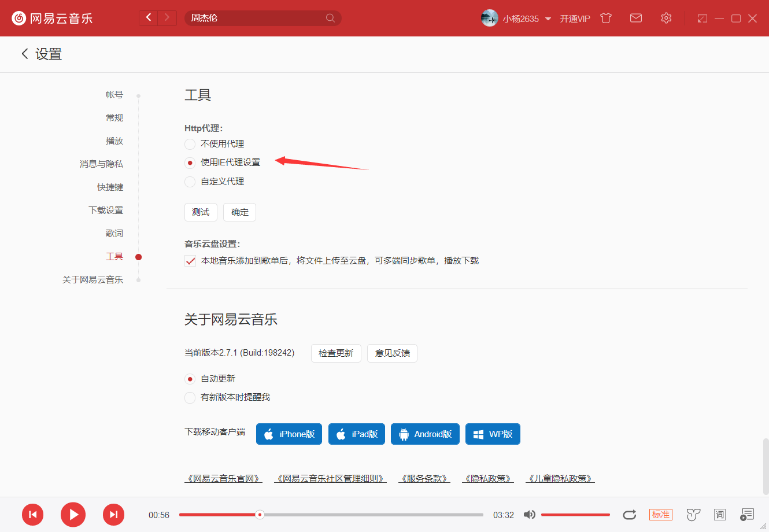Click the 设置 page title

(49, 54)
